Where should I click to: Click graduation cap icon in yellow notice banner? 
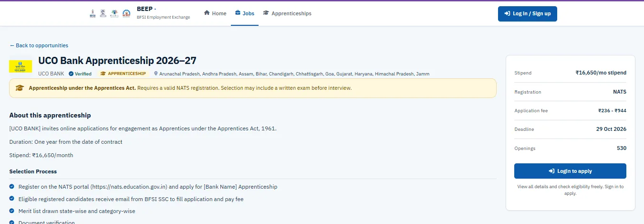[x=20, y=88]
